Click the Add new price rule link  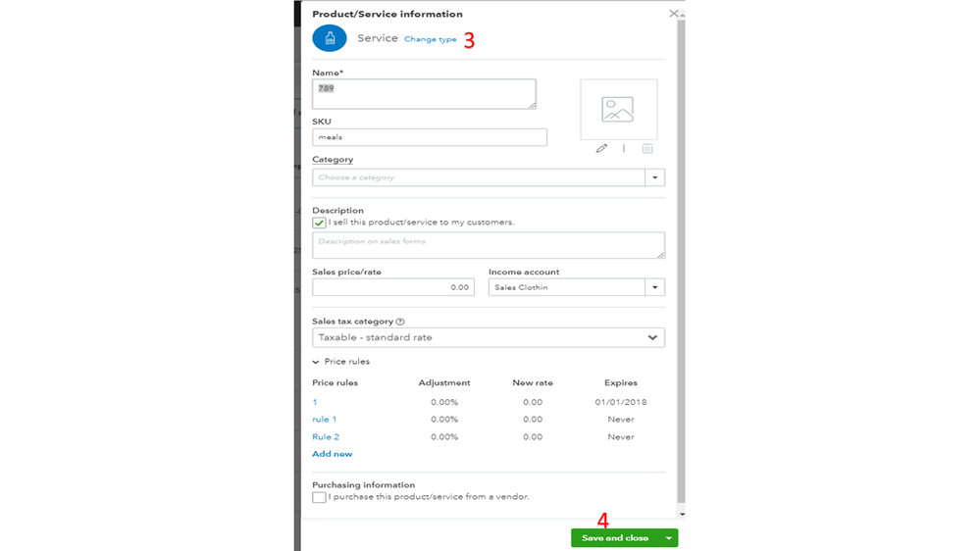pyautogui.click(x=332, y=454)
